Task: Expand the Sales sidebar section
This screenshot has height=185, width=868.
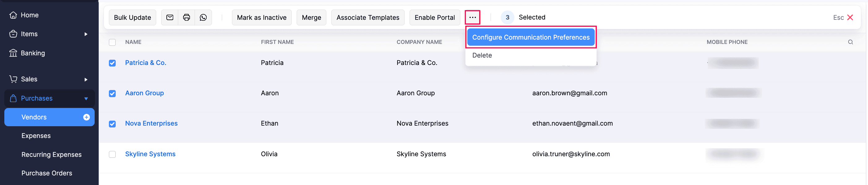Action: pos(86,80)
